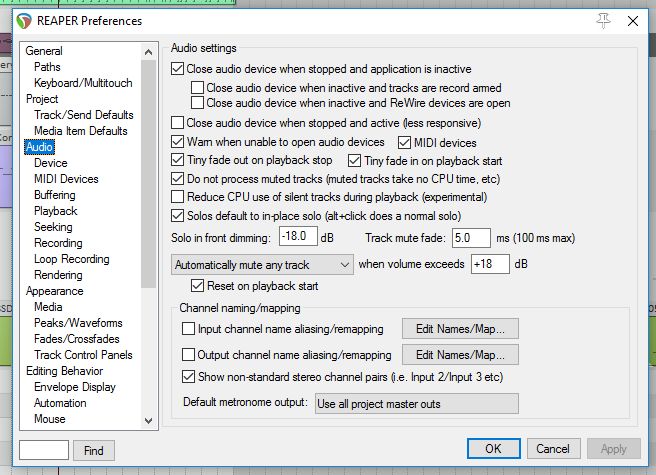Click the Apply button

[614, 449]
